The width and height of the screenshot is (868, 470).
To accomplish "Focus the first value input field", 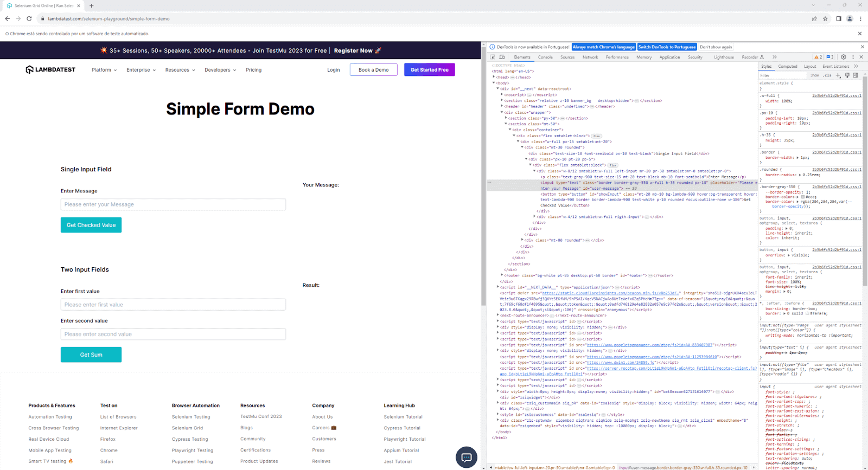I will [x=173, y=305].
